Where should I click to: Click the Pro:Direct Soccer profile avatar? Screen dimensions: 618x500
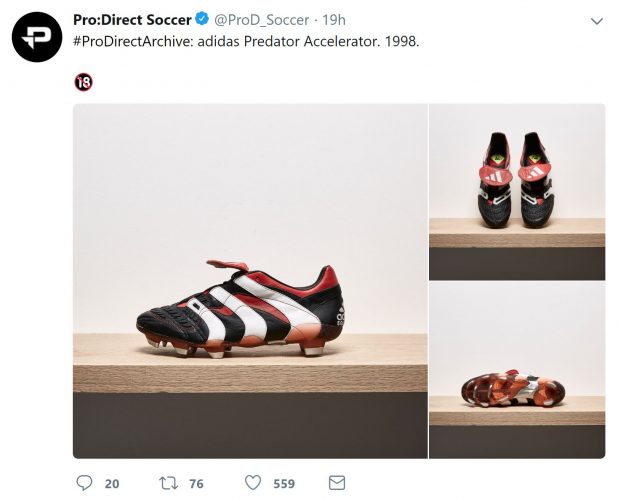[x=37, y=37]
